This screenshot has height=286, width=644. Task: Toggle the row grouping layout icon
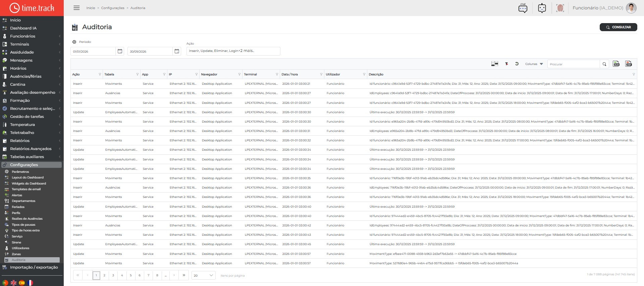pyautogui.click(x=495, y=64)
